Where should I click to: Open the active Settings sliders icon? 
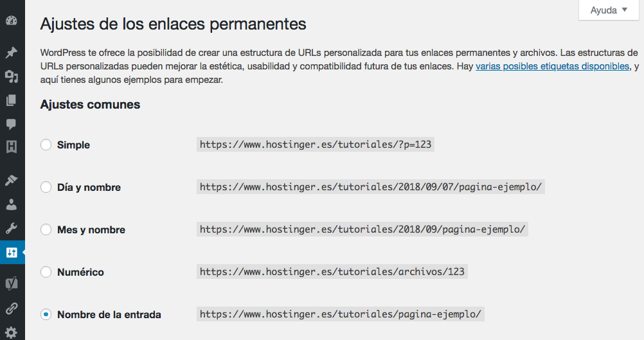12,252
